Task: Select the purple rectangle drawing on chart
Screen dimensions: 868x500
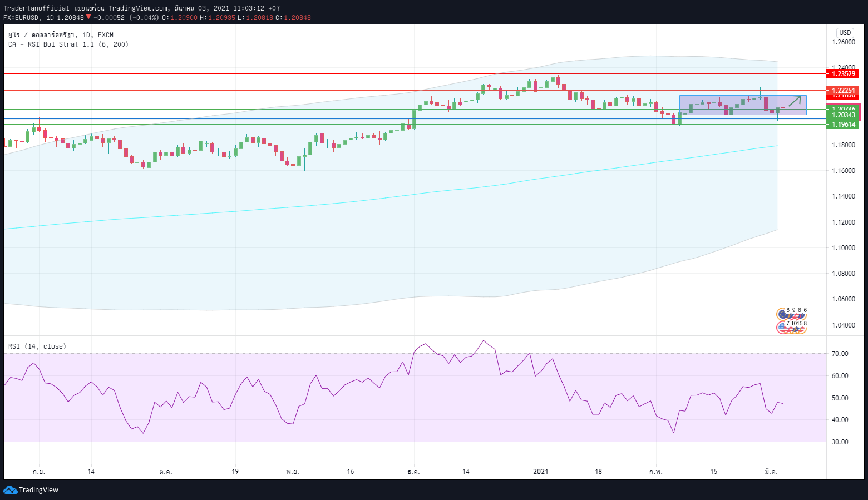Action: 742,105
